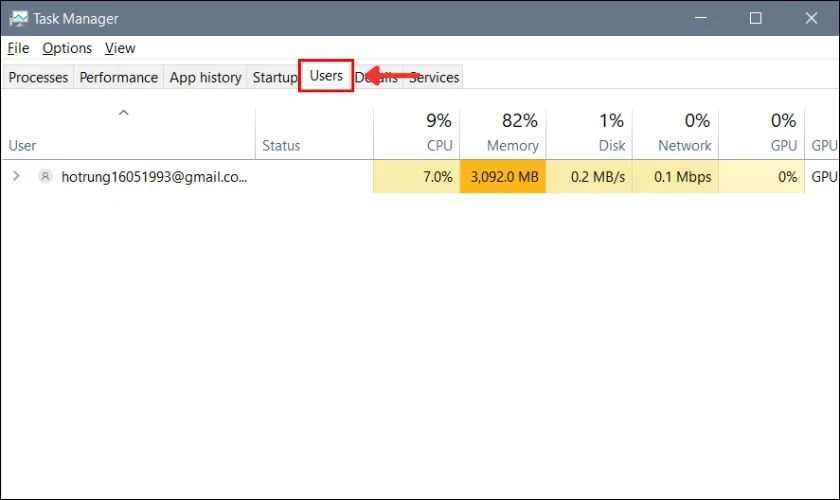Sort by the User column header
The width and height of the screenshot is (840, 500).
[x=129, y=134]
